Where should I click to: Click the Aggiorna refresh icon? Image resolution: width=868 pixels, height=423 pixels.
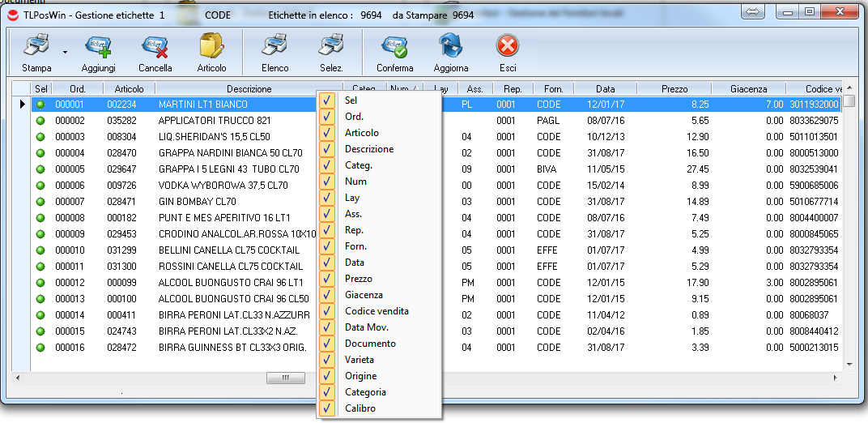(450, 47)
